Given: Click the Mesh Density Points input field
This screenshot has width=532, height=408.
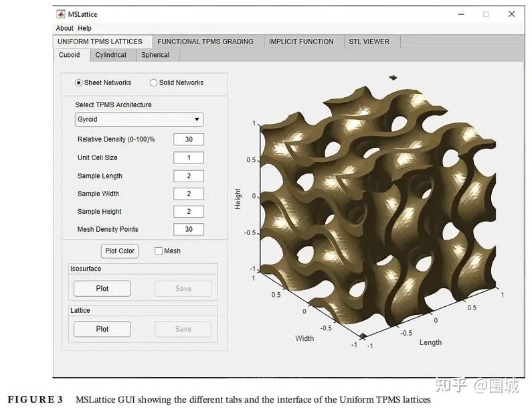Looking at the screenshot, I should coord(189,230).
